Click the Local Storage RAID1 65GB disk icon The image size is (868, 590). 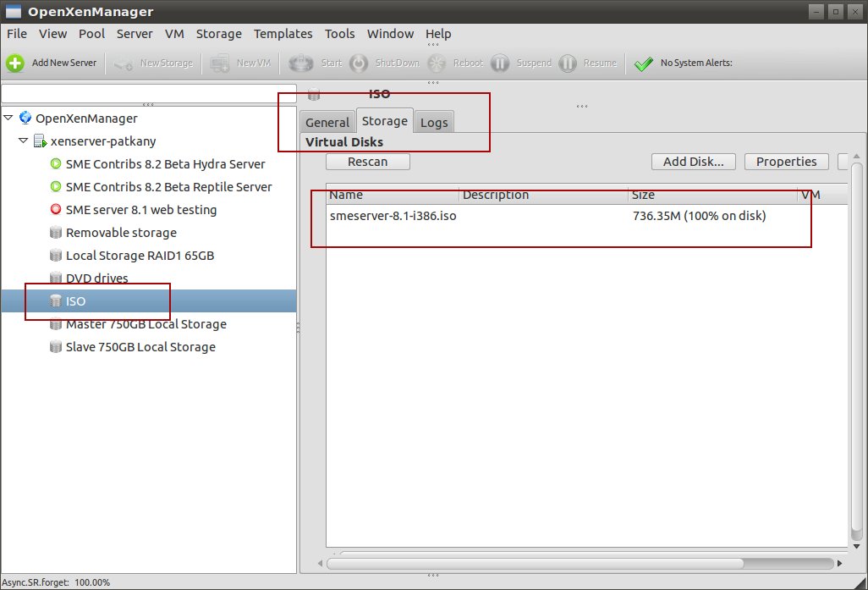(x=55, y=255)
